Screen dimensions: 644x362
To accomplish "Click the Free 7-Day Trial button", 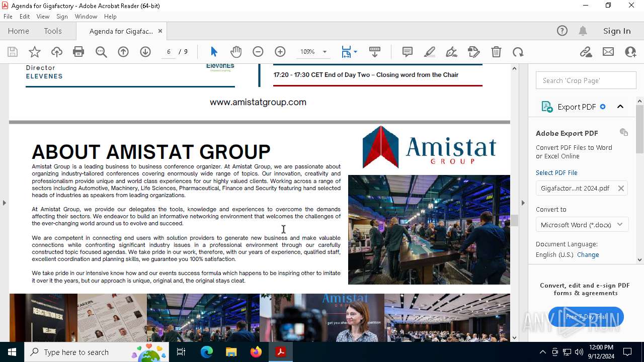I will click(x=586, y=317).
